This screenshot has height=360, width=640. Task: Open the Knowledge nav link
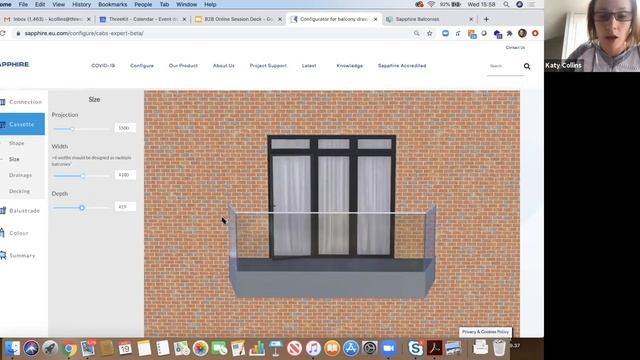click(350, 66)
